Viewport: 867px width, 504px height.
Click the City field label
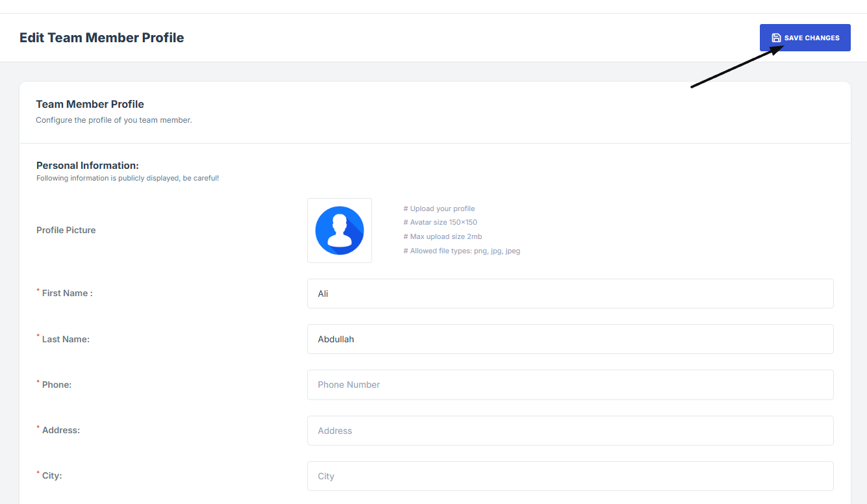pos(52,475)
